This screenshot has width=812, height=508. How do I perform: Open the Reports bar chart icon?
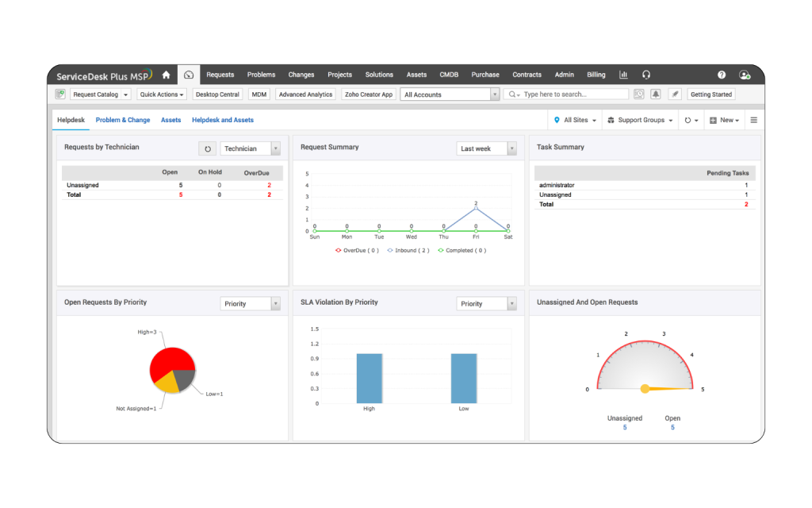(x=623, y=75)
